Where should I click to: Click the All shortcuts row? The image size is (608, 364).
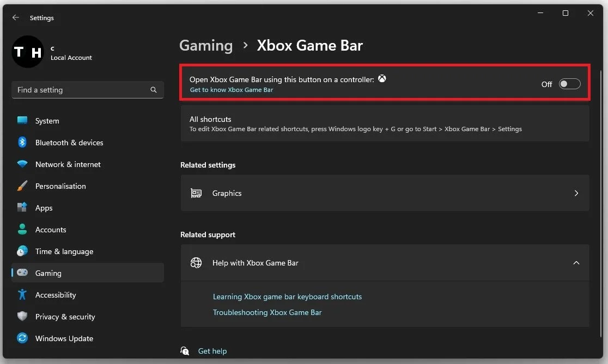[385, 124]
